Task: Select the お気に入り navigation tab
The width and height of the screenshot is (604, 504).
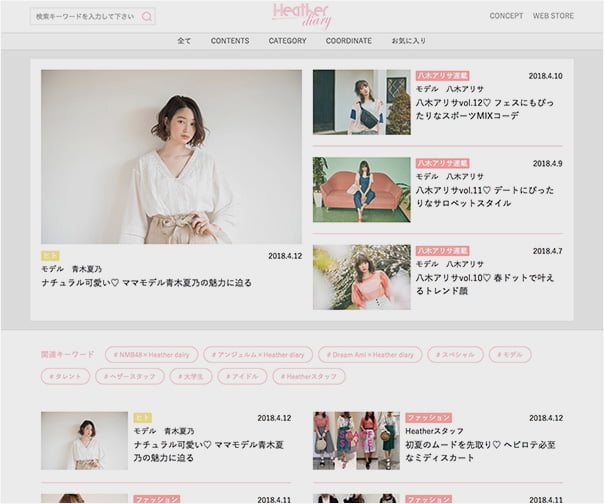Action: [x=409, y=41]
